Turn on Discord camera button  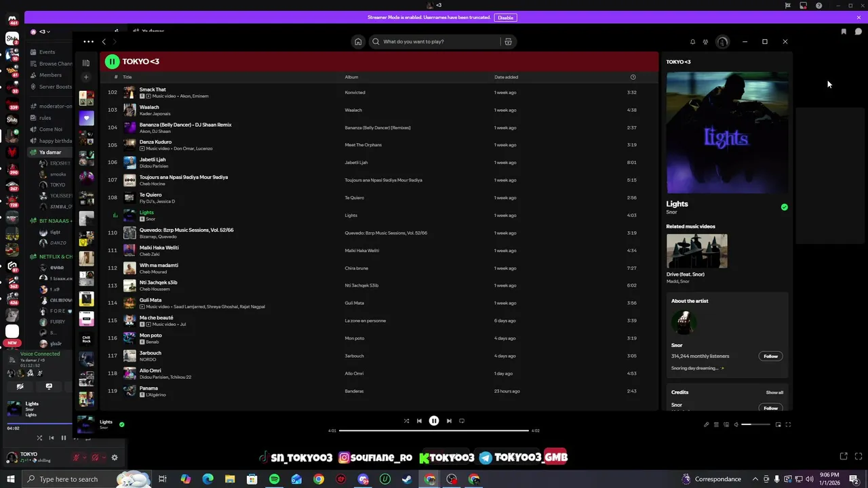(20, 387)
